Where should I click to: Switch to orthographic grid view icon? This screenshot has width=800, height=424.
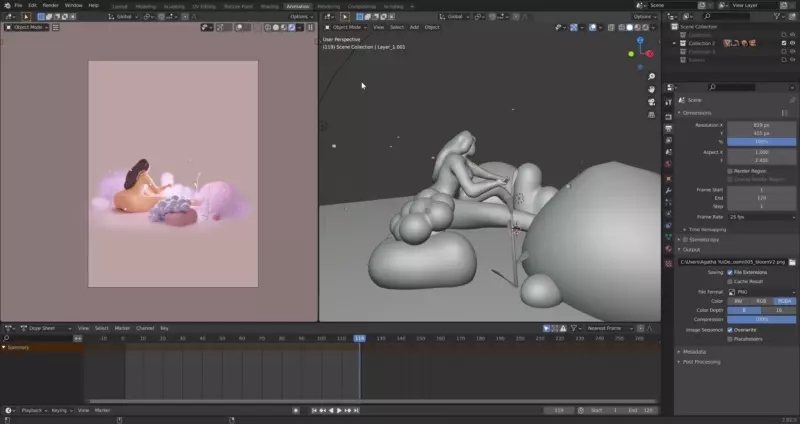coord(652,116)
